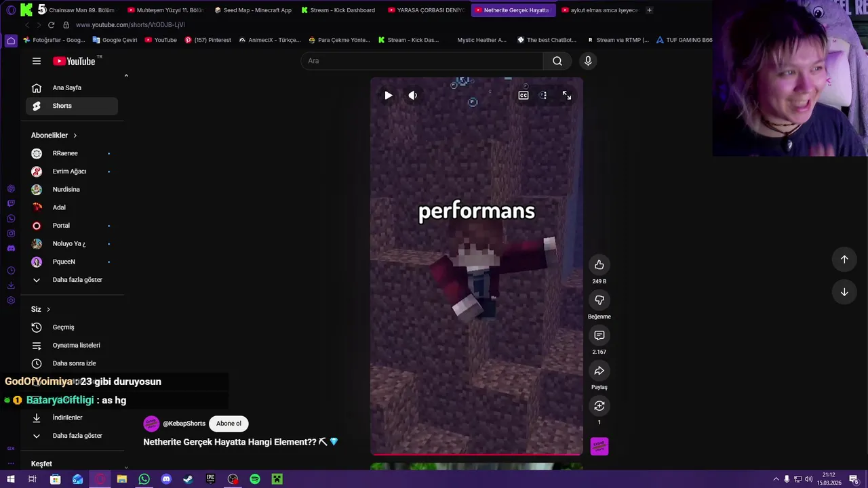This screenshot has height=488, width=868.
Task: Switch to Seed Map - Minecraft App tab
Action: [x=252, y=10]
